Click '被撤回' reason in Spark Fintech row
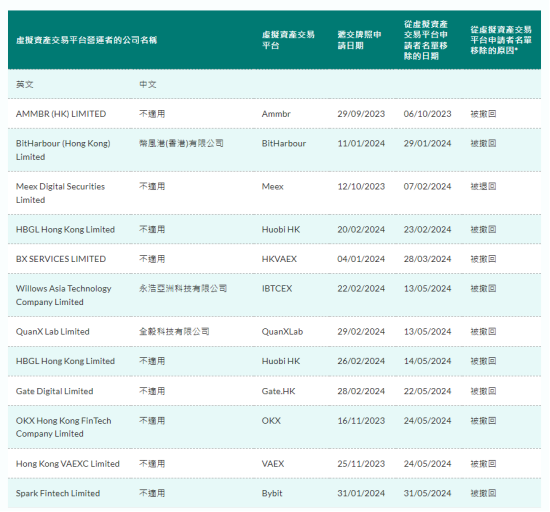Image resolution: width=550 pixels, height=512 pixels. click(x=483, y=493)
